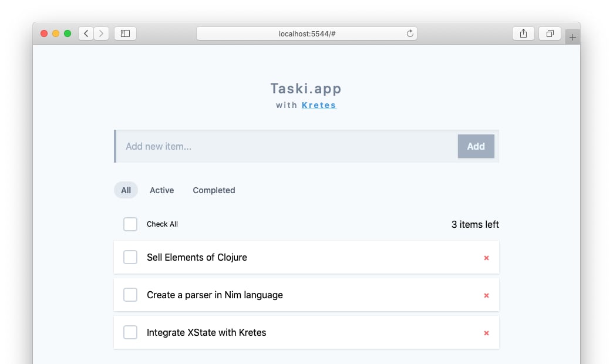
Task: Open the Share sheet icon
Action: 524,33
